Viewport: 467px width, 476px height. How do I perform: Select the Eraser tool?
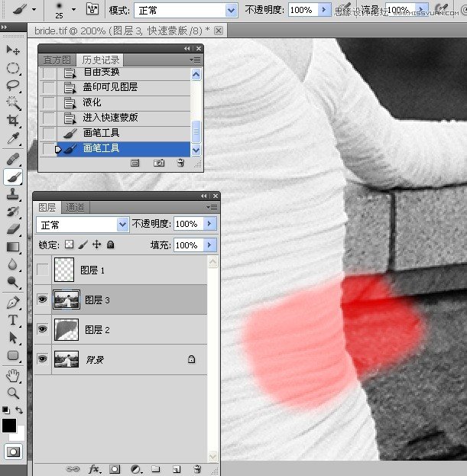[13, 229]
